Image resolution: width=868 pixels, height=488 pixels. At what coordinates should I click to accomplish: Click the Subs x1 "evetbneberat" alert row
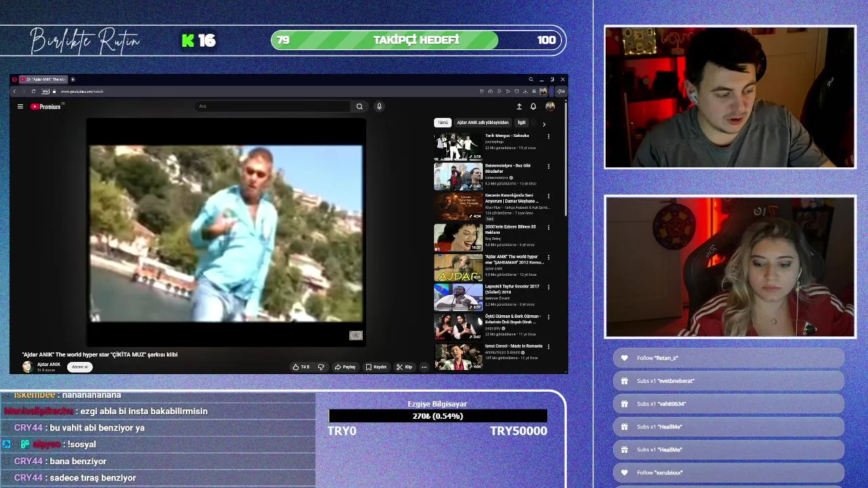click(728, 381)
